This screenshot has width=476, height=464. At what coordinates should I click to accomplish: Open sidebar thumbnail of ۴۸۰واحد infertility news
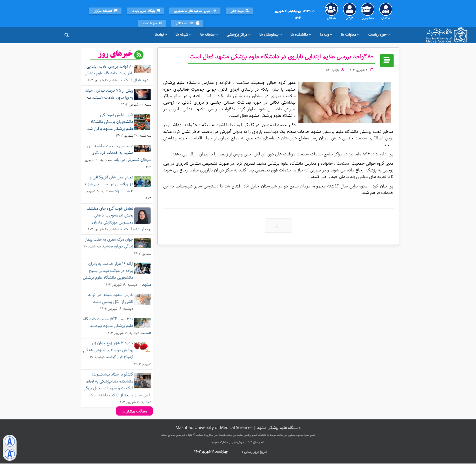[142, 69]
